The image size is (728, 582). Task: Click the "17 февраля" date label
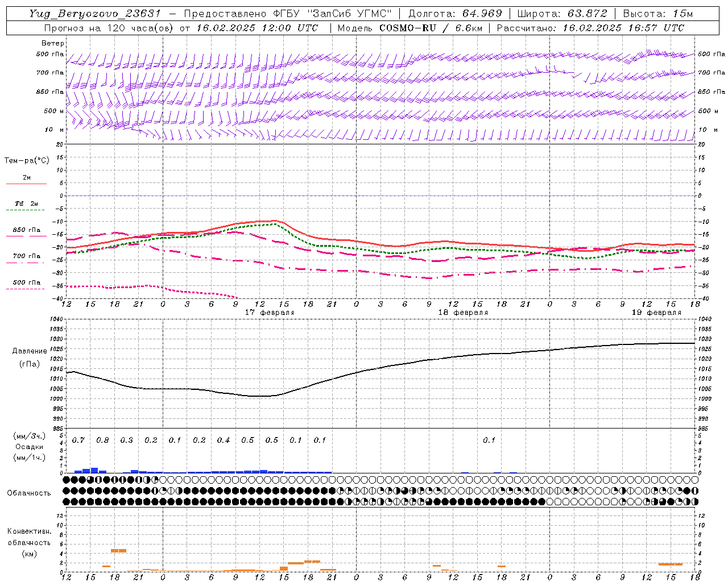270,313
